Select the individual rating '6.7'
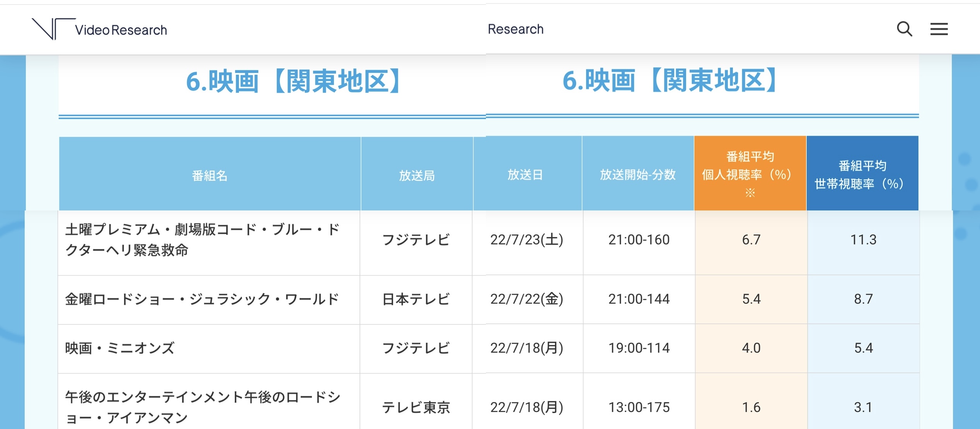980x429 pixels. coord(751,240)
